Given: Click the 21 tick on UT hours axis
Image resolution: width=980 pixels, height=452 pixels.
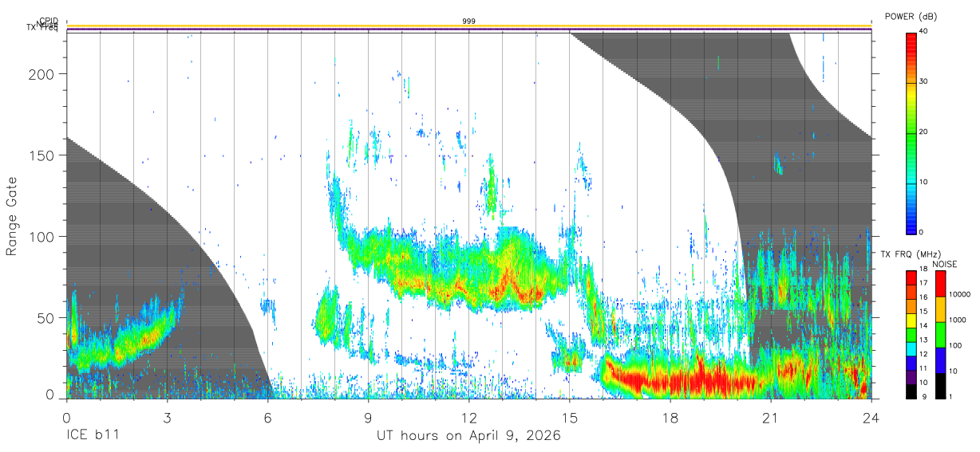Looking at the screenshot, I should coord(770,418).
